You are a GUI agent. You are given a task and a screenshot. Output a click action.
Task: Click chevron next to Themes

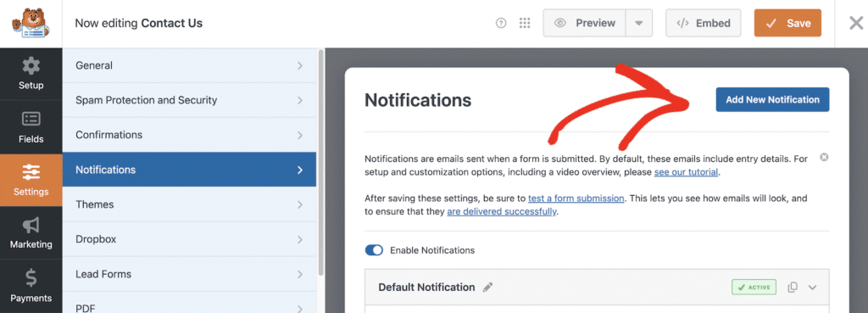[300, 204]
